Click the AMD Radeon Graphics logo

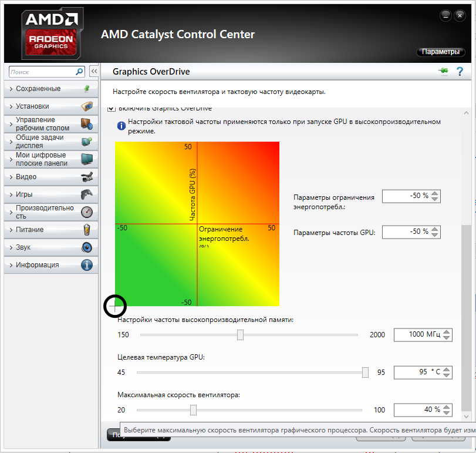(x=52, y=33)
